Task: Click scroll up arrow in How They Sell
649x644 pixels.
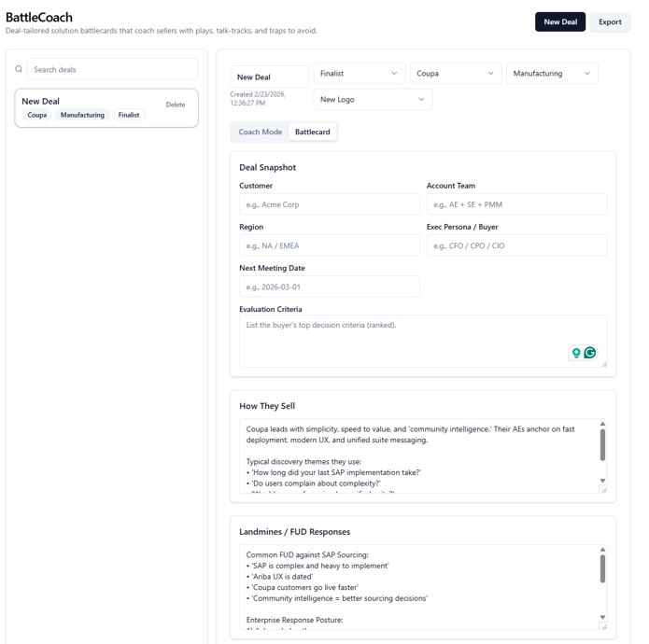Action: pos(603,425)
